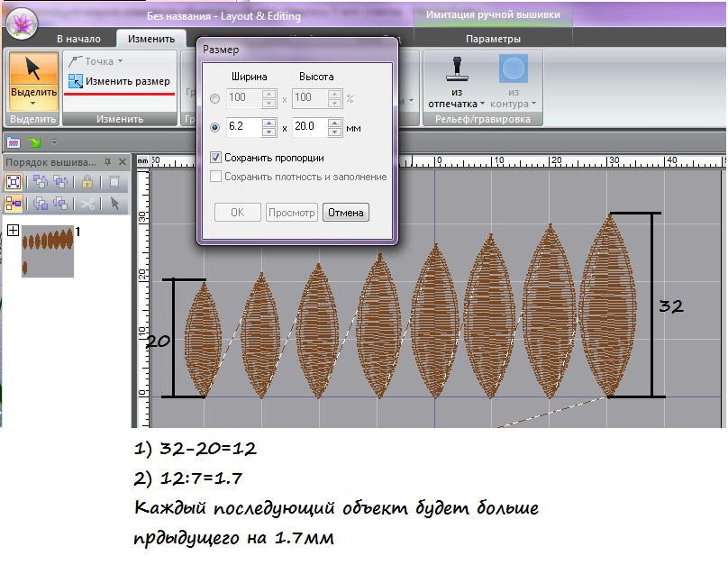This screenshot has width=728, height=574.
Task: Toggle the Сохранить пропорции checkbox
Action: pos(215,157)
